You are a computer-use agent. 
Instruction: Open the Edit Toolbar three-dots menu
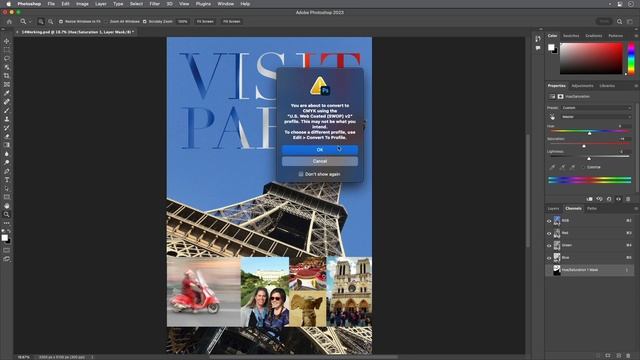pyautogui.click(x=7, y=223)
